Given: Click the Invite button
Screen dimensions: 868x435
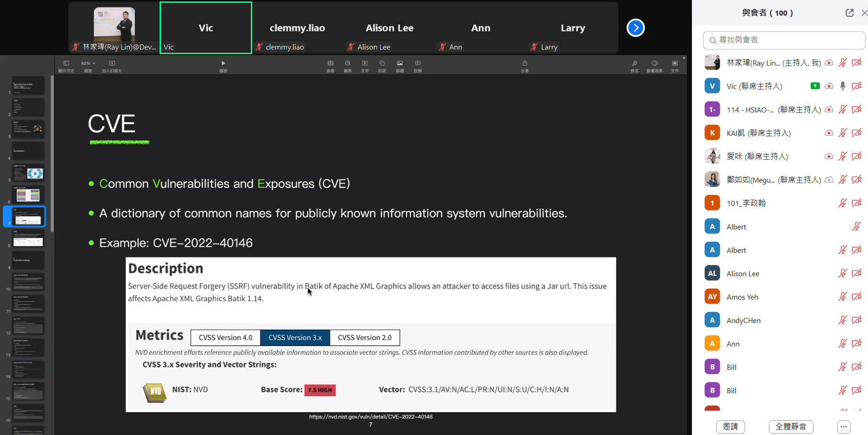Looking at the screenshot, I should (730, 427).
